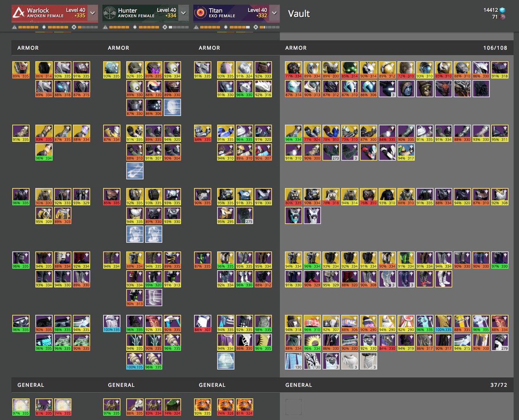Select Hunter's helmet rated 88% 330
The height and width of the screenshot is (420, 519).
point(154,89)
